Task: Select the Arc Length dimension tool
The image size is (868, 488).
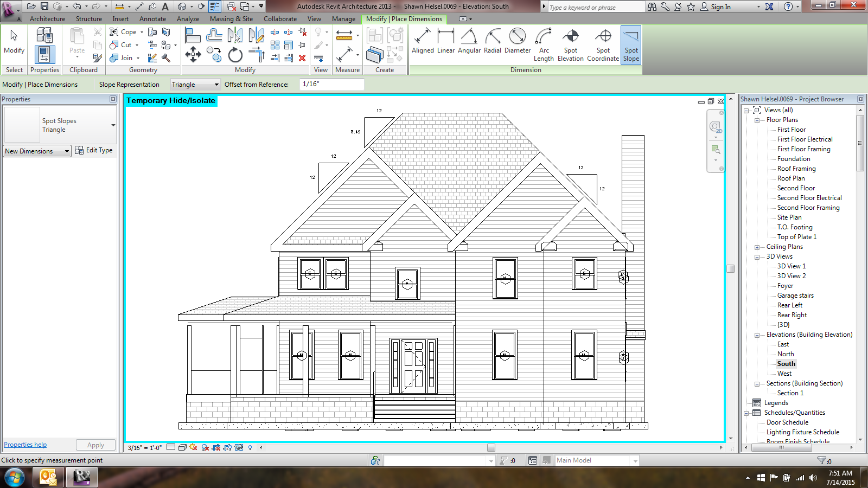Action: tap(544, 45)
